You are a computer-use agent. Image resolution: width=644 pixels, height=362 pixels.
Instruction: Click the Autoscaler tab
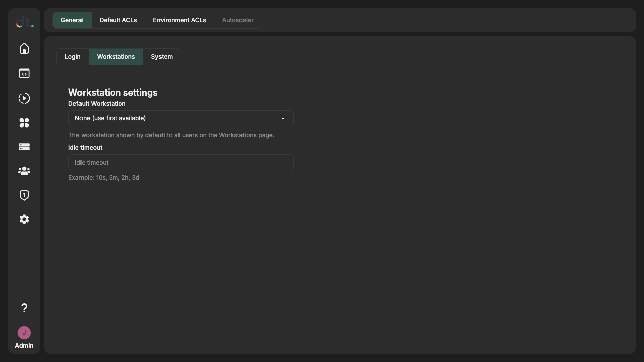(237, 20)
